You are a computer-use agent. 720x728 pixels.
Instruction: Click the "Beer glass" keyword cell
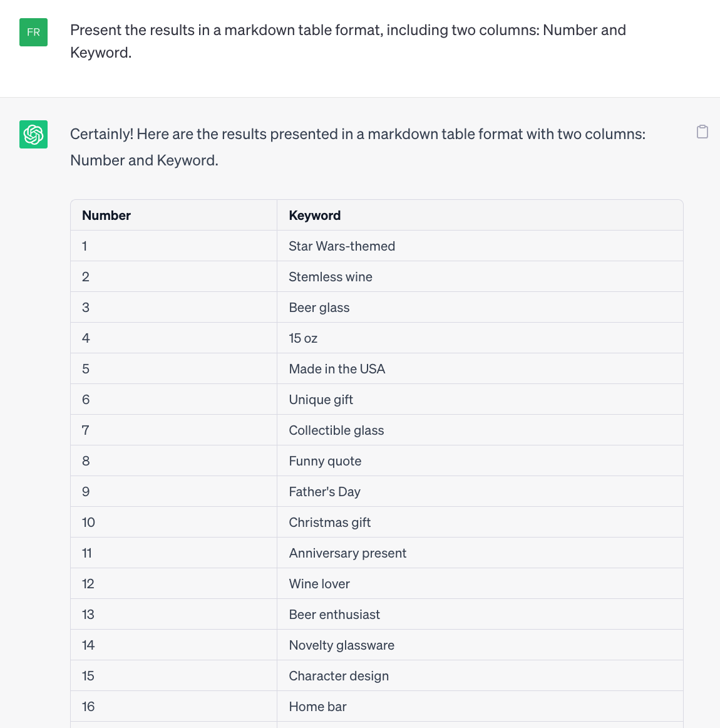pos(319,308)
